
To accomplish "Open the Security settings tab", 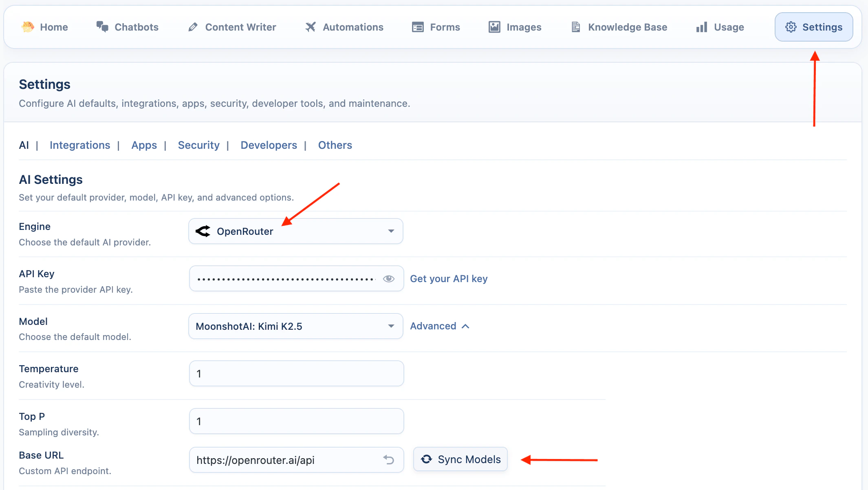I will coord(198,145).
